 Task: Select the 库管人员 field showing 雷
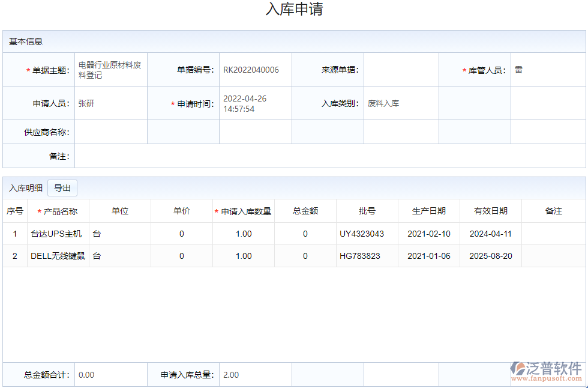[548, 69]
